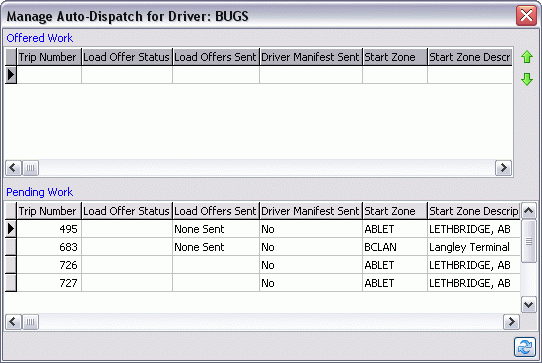
Task: Click the Langley Terminal cell
Action: [x=474, y=247]
